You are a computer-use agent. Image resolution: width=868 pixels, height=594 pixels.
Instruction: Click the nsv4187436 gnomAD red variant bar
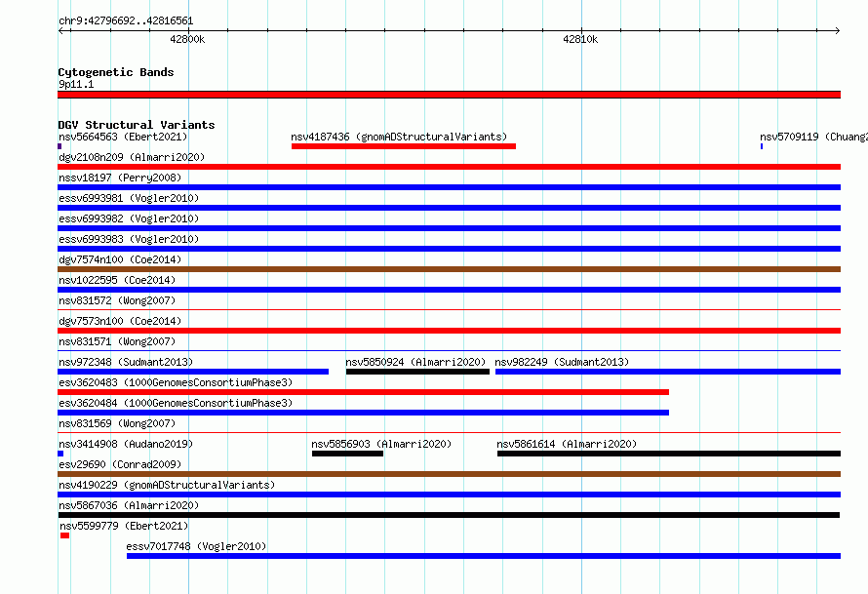click(x=404, y=146)
